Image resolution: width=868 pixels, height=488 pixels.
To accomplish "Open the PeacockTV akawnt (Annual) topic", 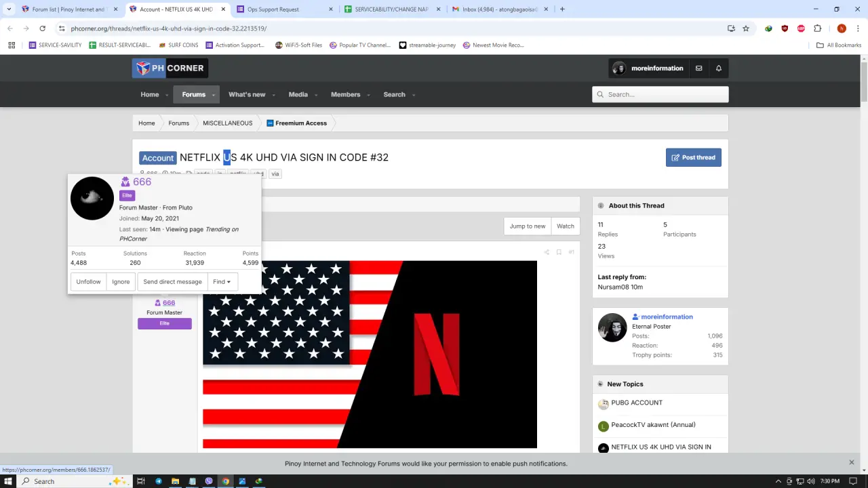I will click(653, 425).
